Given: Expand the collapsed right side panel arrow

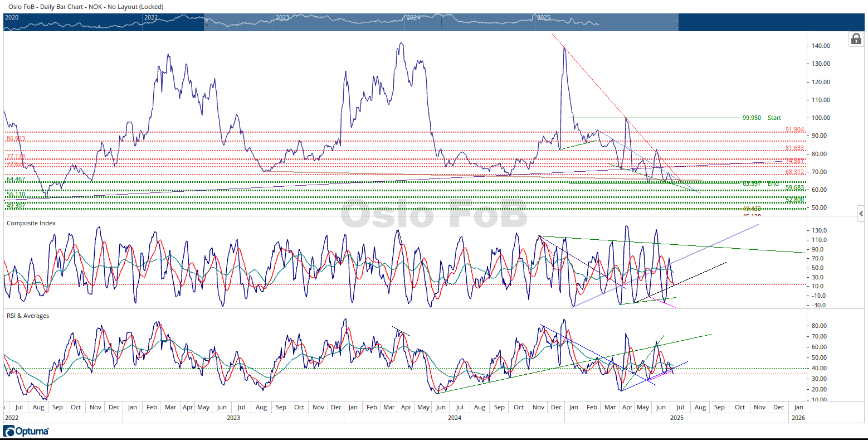Looking at the screenshot, I should [x=861, y=214].
